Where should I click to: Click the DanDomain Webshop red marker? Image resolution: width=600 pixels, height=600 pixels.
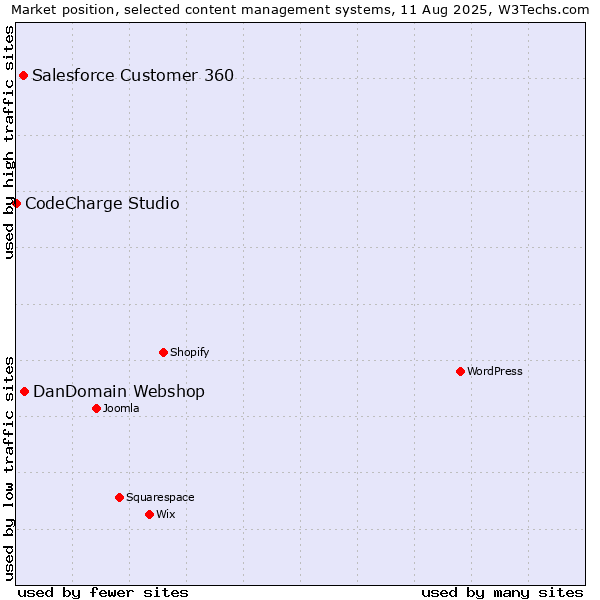tap(24, 392)
